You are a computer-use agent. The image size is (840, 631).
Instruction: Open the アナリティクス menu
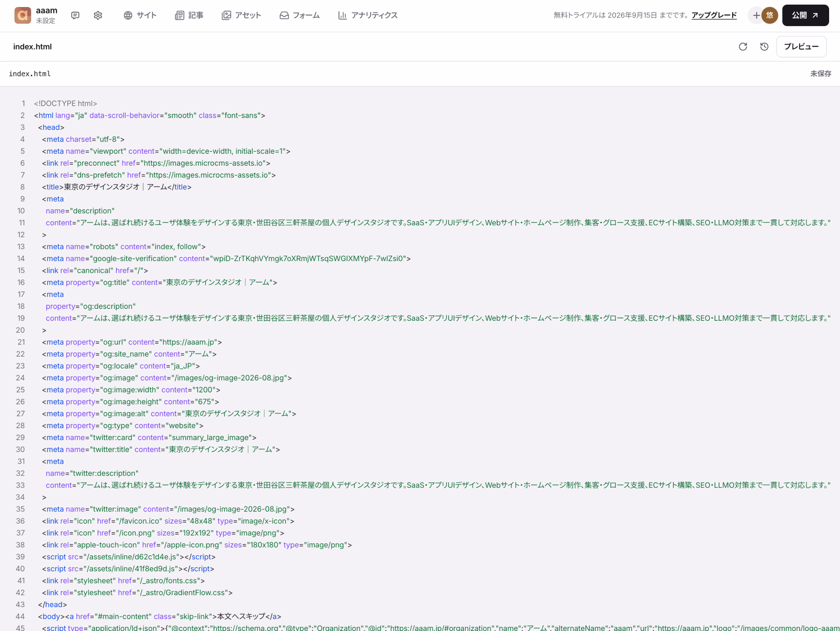click(x=368, y=15)
